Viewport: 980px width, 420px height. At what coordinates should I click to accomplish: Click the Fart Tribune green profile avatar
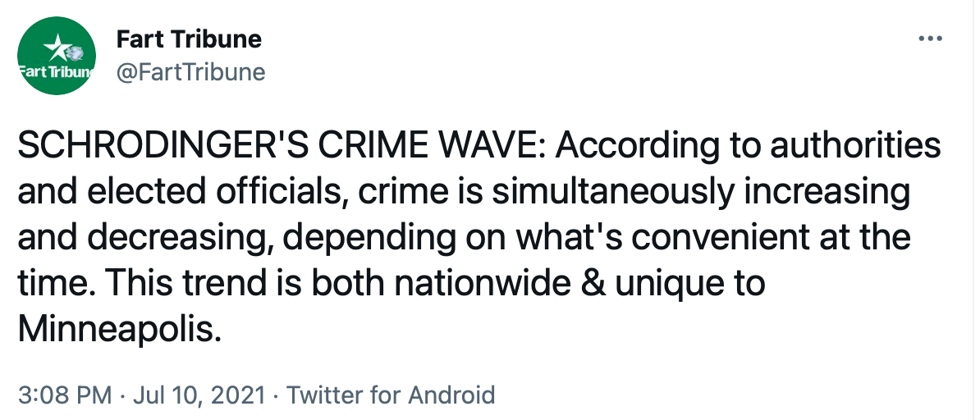click(57, 56)
